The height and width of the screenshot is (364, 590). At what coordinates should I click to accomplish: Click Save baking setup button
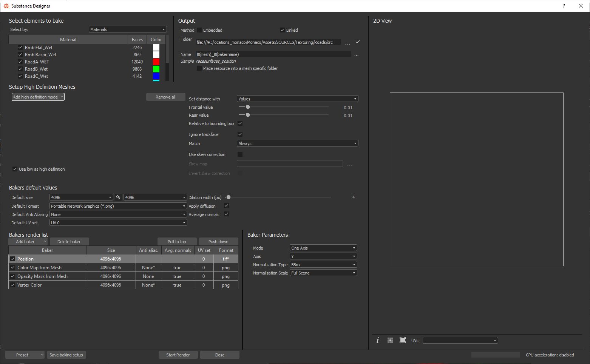pyautogui.click(x=66, y=355)
